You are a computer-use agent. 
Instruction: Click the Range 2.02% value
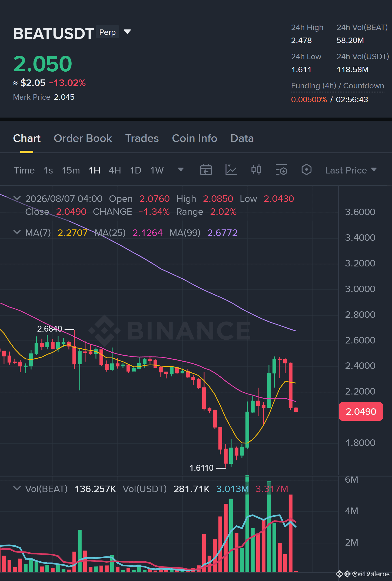point(223,212)
